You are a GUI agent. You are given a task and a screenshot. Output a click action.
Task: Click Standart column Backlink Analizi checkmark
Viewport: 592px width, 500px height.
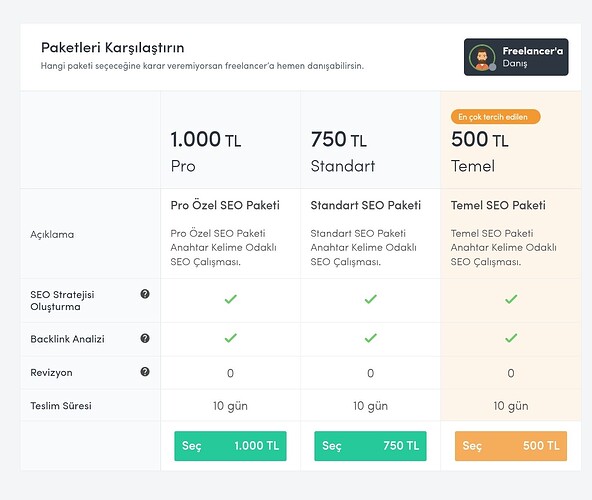click(370, 338)
